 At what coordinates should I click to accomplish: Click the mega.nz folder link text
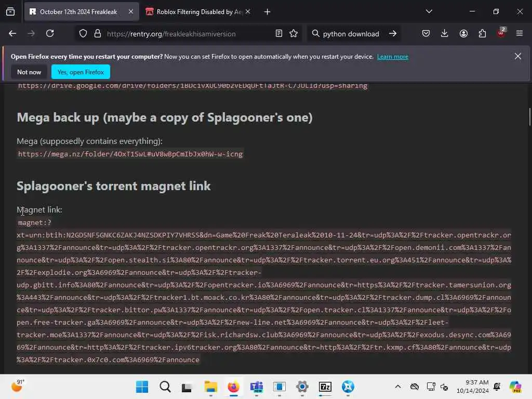click(x=130, y=154)
